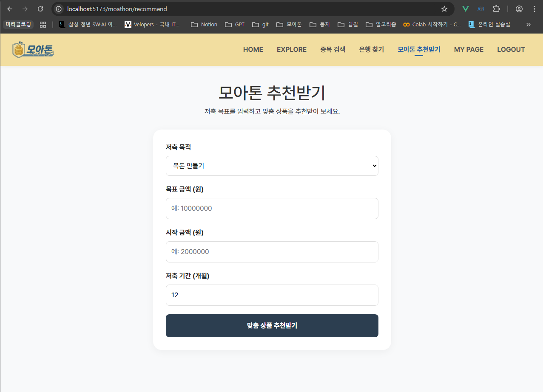The height and width of the screenshot is (392, 543).
Task: Focus the 목표 금액 input field
Action: click(272, 209)
